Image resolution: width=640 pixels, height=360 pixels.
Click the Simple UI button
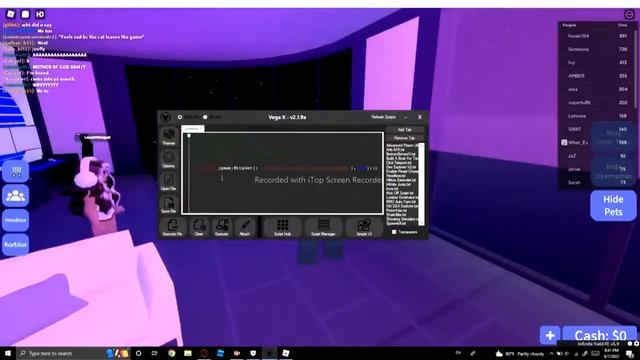pyautogui.click(x=364, y=227)
